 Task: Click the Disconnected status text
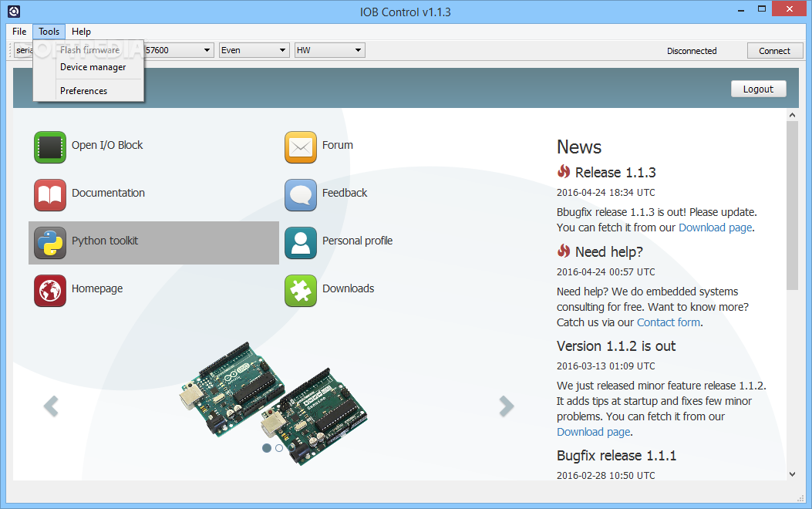pos(692,51)
